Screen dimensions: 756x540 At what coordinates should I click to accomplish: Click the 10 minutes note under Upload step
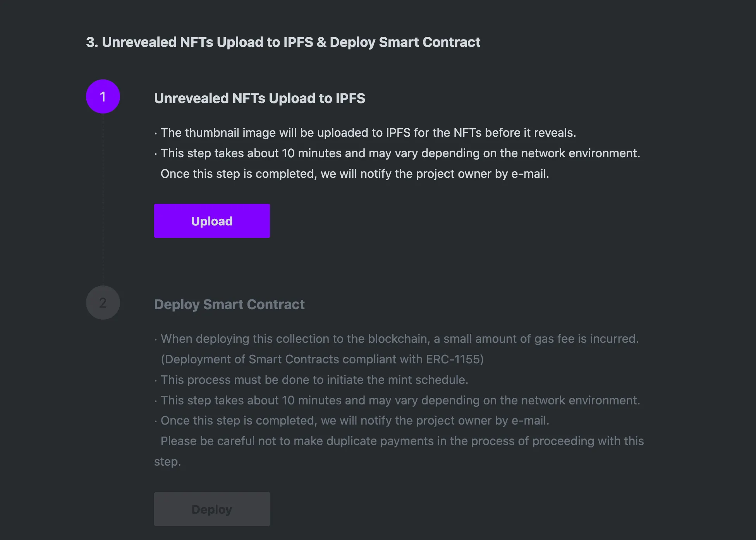click(x=400, y=153)
